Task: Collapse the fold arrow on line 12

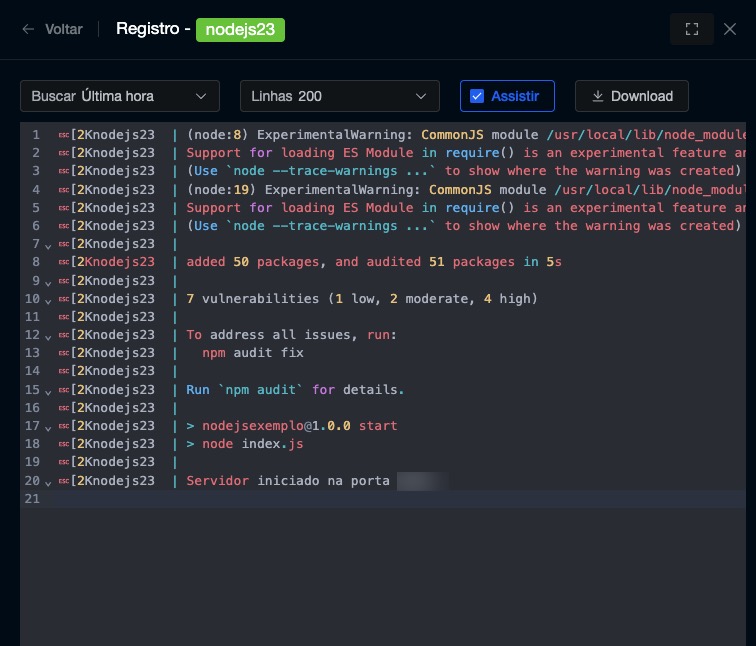Action: pos(48,337)
